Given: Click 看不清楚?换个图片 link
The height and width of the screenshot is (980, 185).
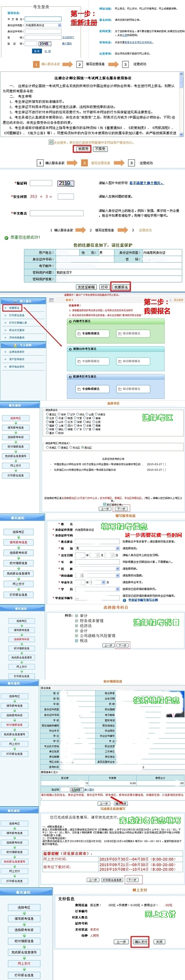Looking at the screenshot, I should [x=146, y=183].
